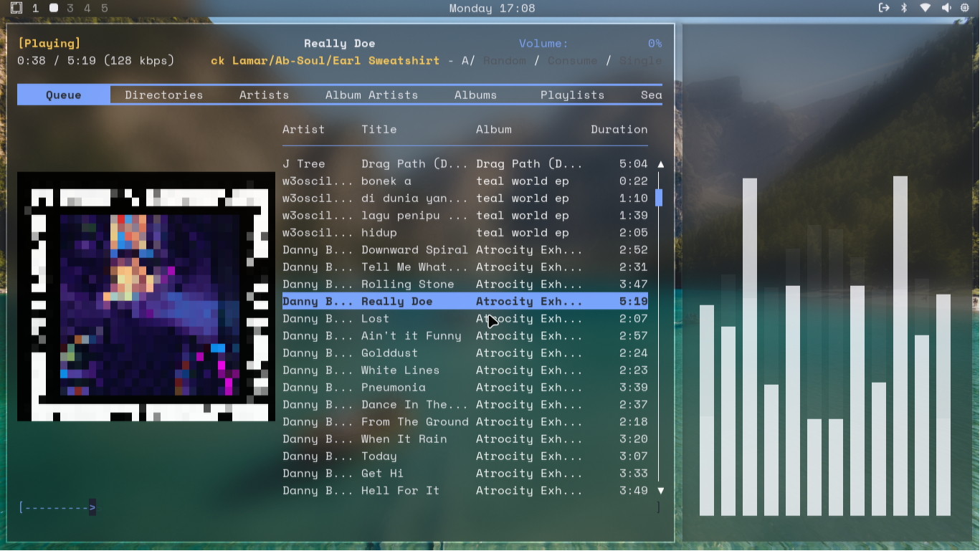Screen dimensions: 980x551
Task: Select the Drag Path track by J Tree
Action: (x=465, y=164)
